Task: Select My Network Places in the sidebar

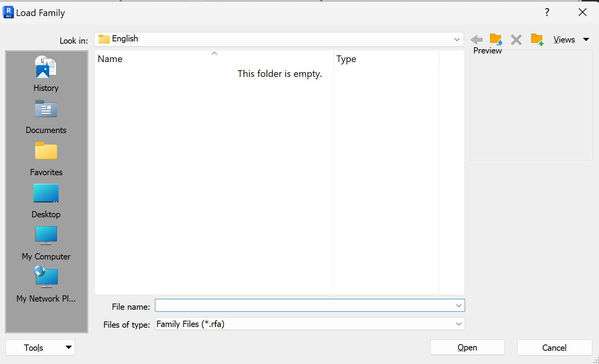Action: (46, 285)
